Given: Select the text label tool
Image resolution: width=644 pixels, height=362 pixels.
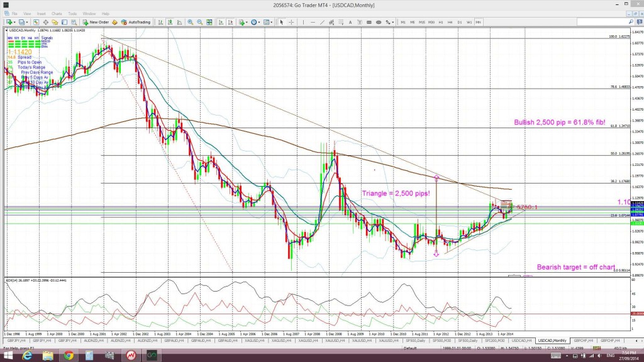Looking at the screenshot, I should [350, 22].
